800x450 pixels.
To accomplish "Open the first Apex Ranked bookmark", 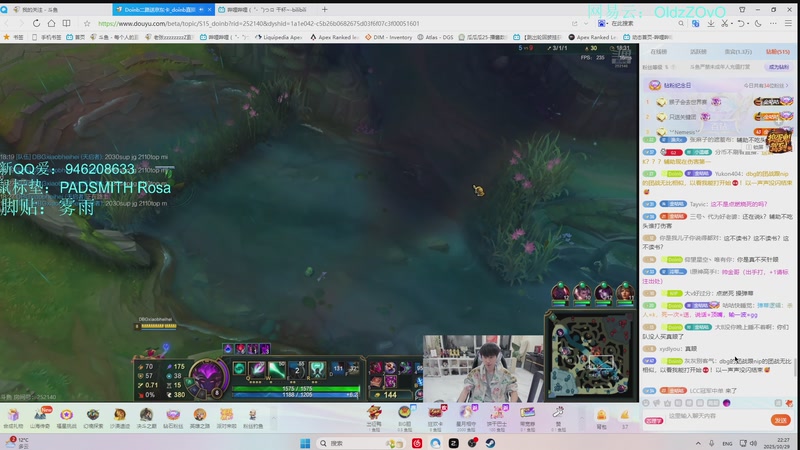I will 334,37.
